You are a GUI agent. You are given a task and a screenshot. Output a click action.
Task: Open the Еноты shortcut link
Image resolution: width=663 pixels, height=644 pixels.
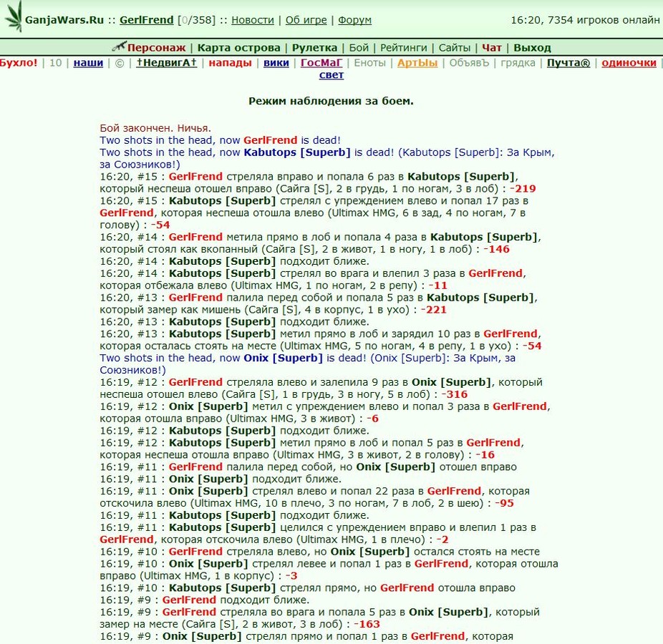tap(370, 63)
